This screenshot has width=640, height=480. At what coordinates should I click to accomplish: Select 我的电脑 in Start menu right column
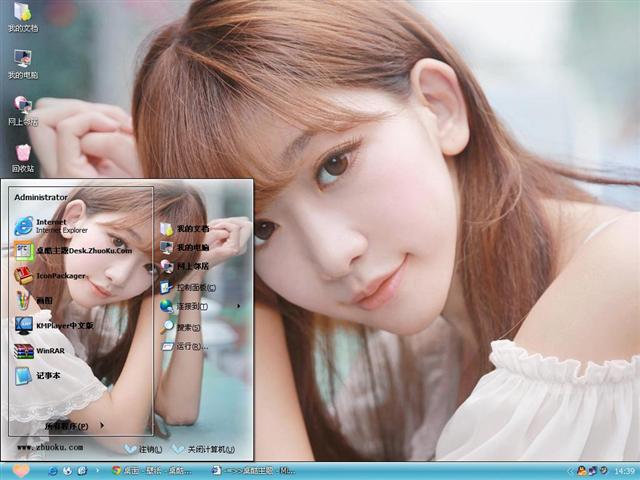184,247
